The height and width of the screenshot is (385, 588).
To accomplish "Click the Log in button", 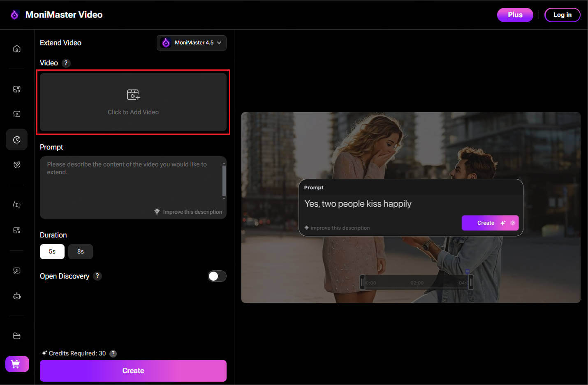I will tap(562, 14).
